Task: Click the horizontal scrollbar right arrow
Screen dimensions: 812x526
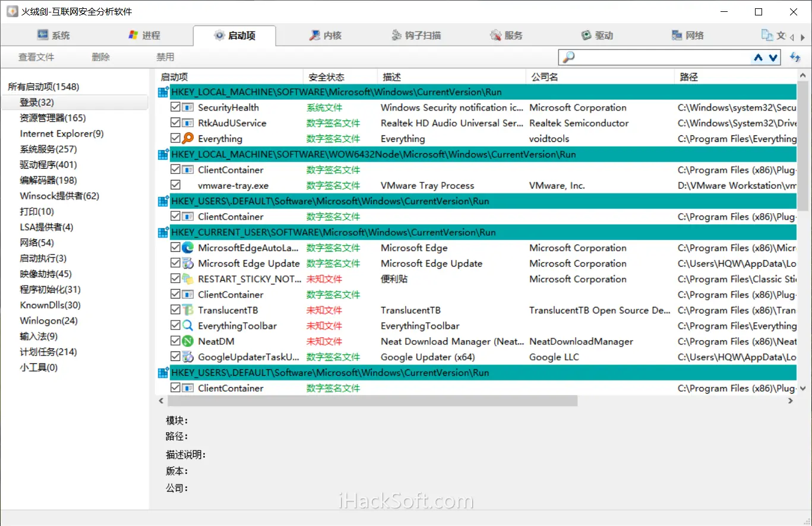Action: point(791,401)
